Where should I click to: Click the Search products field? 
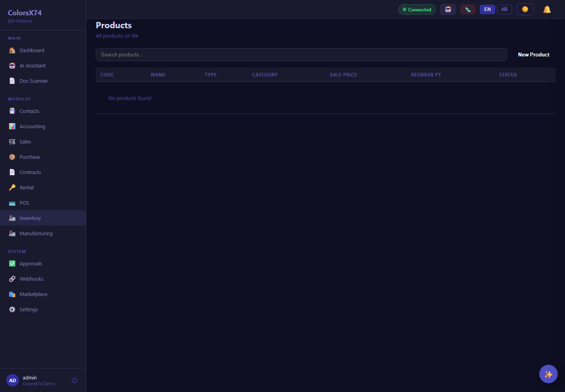(301, 54)
